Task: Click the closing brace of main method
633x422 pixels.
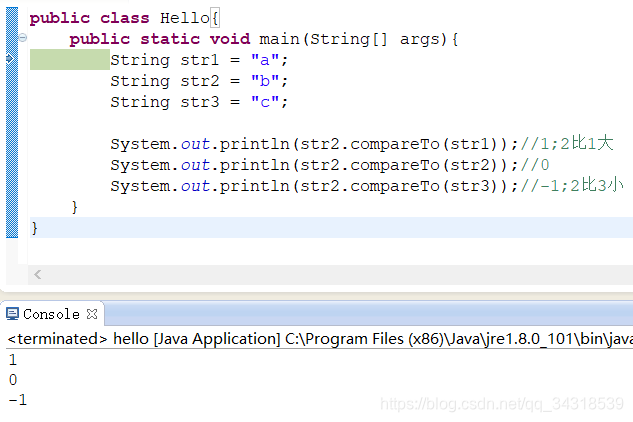Action: point(74,207)
